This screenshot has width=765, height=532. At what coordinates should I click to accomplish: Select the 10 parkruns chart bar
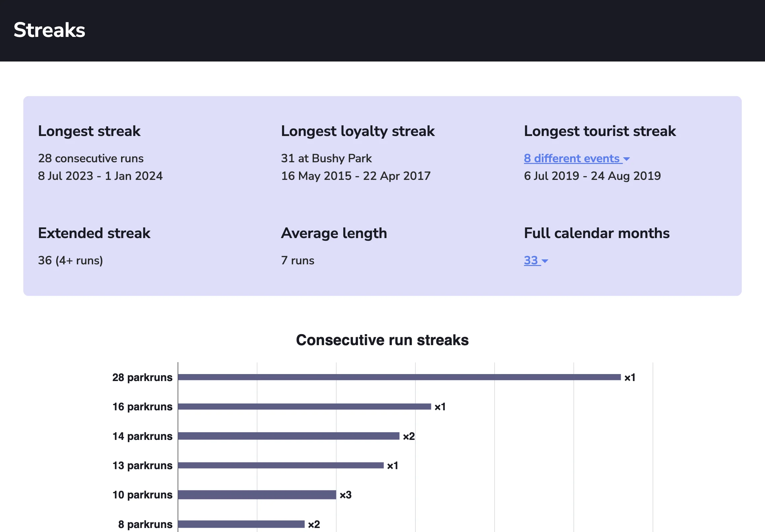(256, 495)
